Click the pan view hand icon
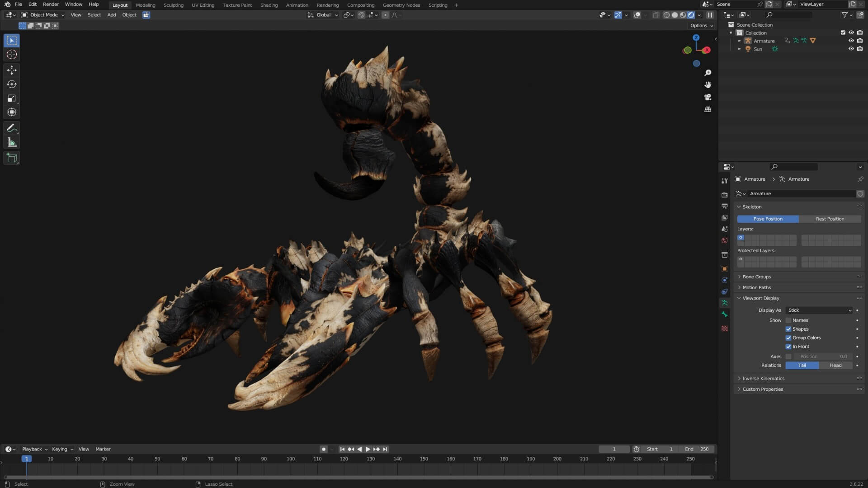868x488 pixels. coord(708,85)
